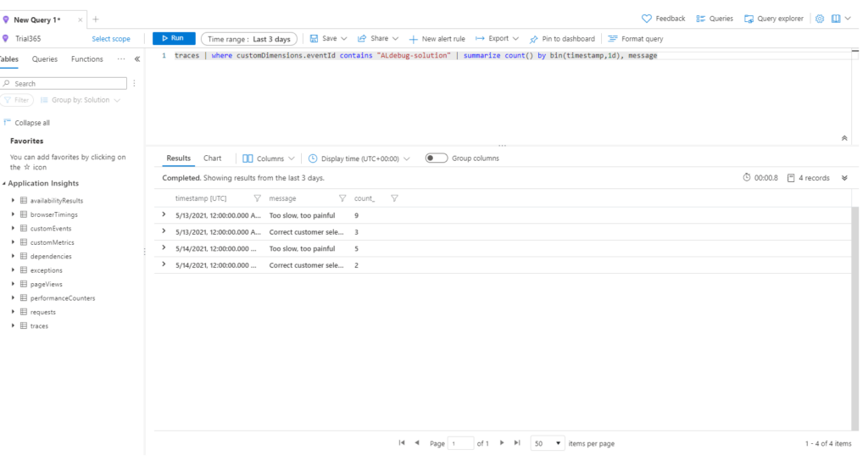Open Group by: Solution dropdown
This screenshot has height=461, width=868.
pos(81,100)
